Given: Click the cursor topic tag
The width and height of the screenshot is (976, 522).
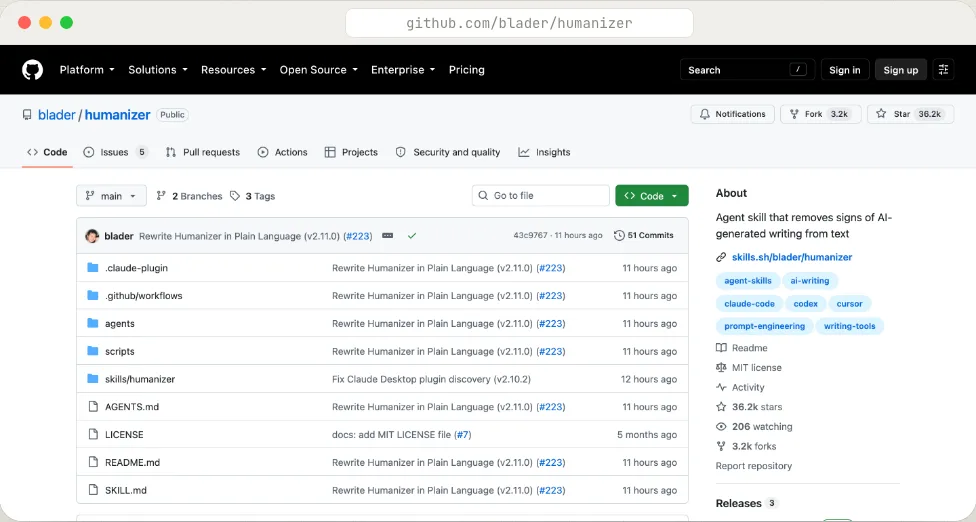Looking at the screenshot, I should [850, 304].
